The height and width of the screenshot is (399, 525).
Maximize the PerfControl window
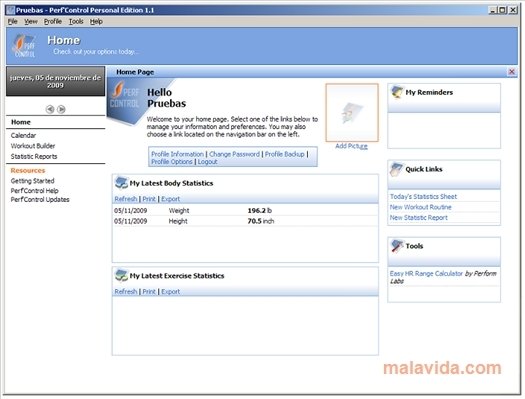click(x=503, y=10)
